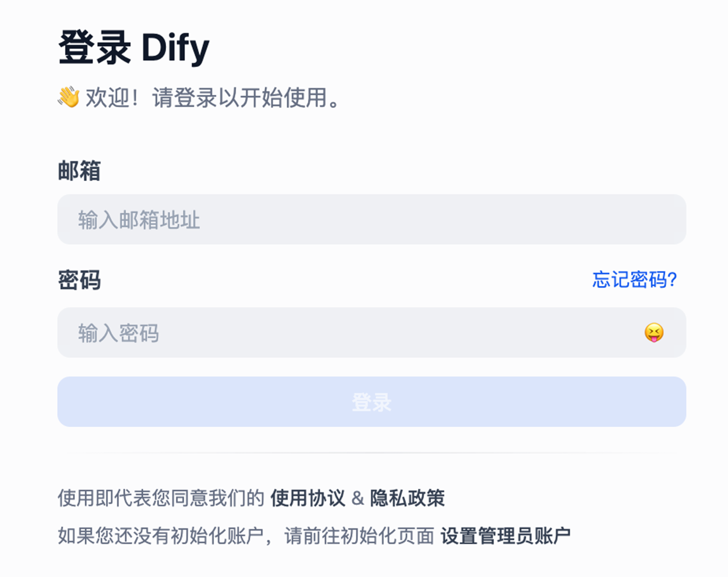Click the 请前往初始化页面 text
The image size is (728, 577).
359,535
